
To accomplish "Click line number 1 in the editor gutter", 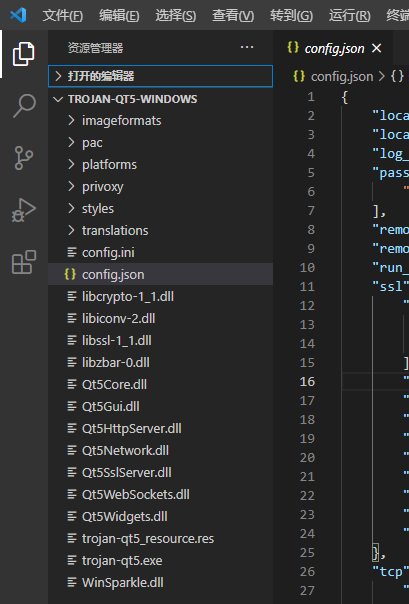I will point(311,97).
